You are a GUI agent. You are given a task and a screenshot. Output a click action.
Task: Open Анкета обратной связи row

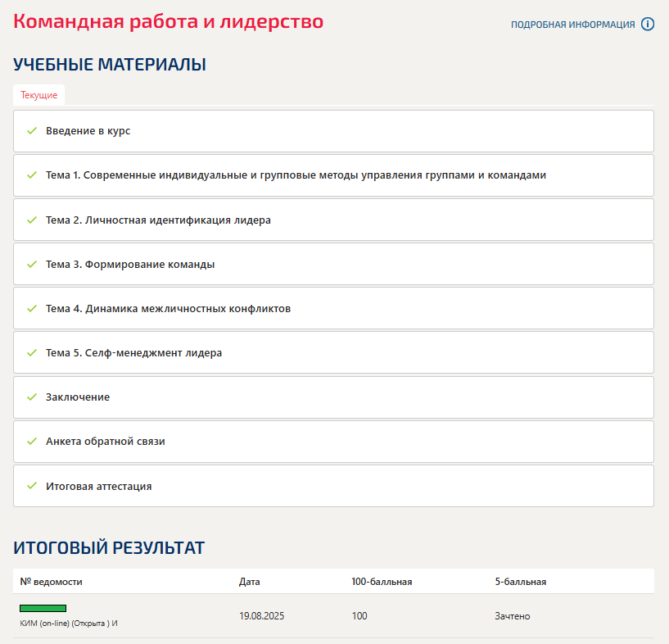pos(333,442)
